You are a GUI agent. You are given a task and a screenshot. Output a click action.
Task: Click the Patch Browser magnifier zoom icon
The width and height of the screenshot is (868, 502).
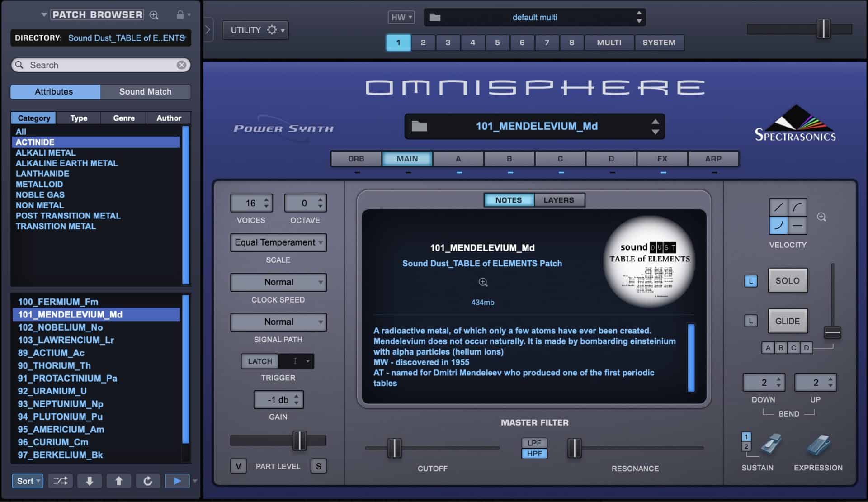154,15
